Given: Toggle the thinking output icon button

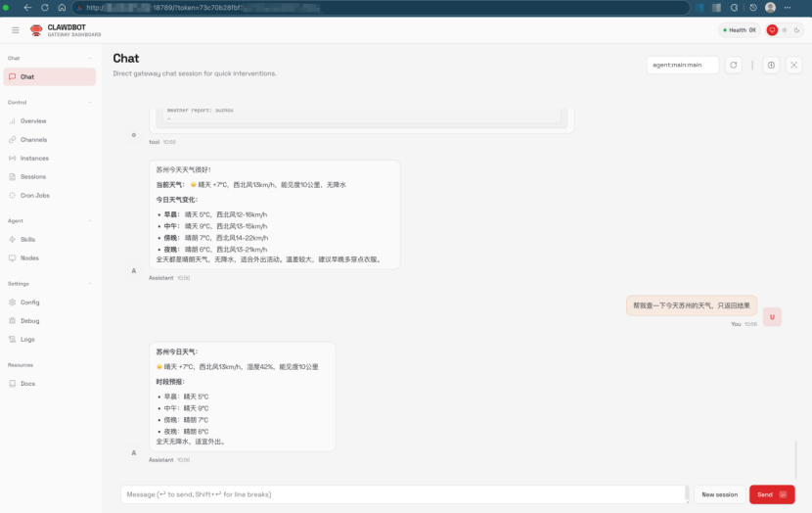Looking at the screenshot, I should (x=771, y=66).
